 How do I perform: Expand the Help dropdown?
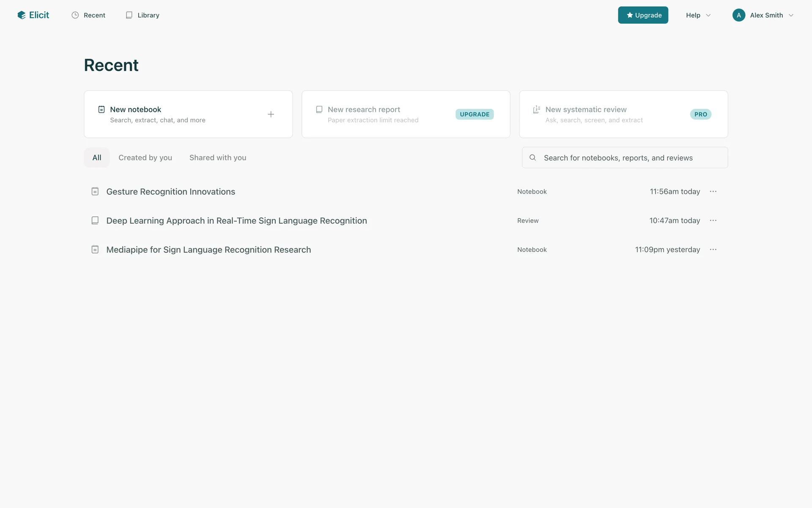[x=698, y=15]
